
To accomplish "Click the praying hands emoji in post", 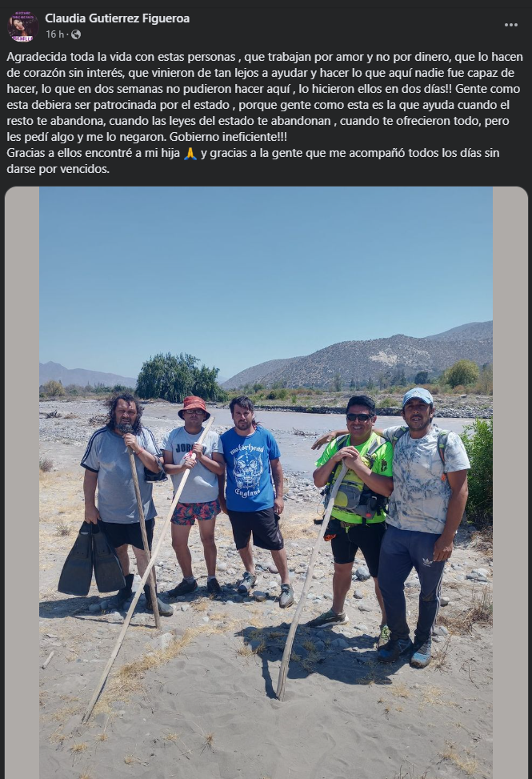I will pyautogui.click(x=190, y=153).
